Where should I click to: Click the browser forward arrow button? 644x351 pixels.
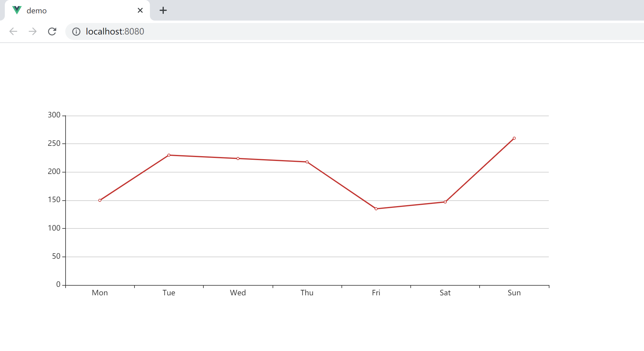[33, 31]
